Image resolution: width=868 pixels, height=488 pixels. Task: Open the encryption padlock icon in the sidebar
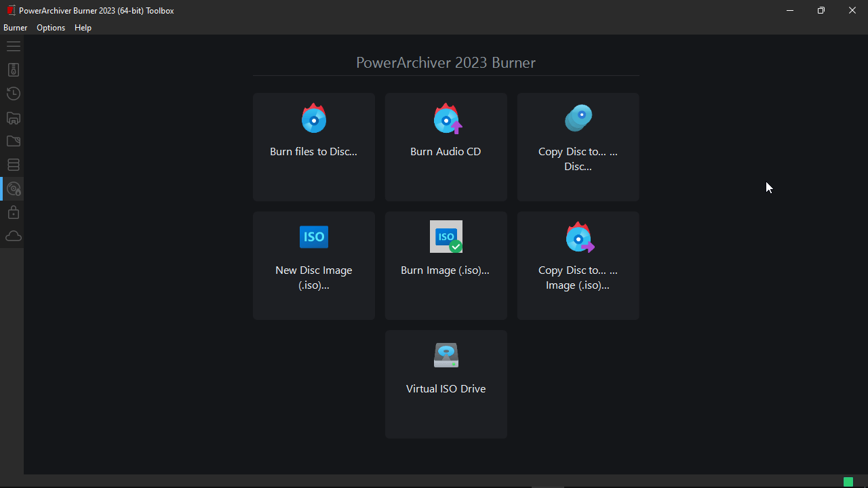click(13, 213)
